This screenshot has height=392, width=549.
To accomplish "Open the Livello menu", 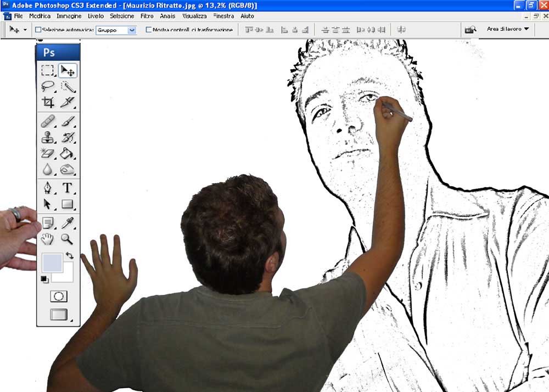I will 96,16.
